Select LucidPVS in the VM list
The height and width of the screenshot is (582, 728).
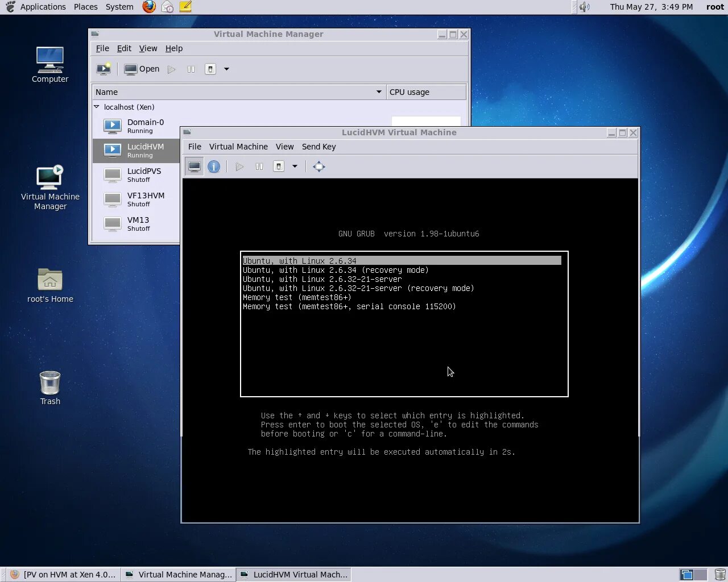(x=136, y=175)
